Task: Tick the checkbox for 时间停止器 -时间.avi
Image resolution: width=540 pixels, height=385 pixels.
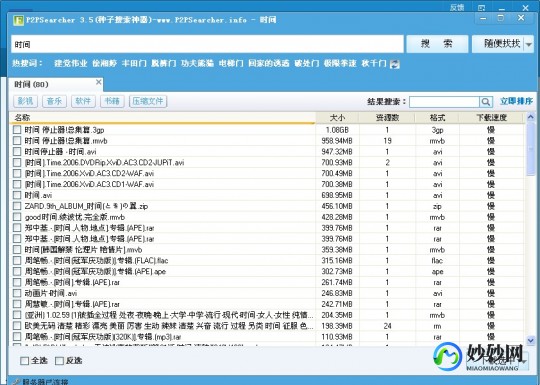Action: click(17, 152)
